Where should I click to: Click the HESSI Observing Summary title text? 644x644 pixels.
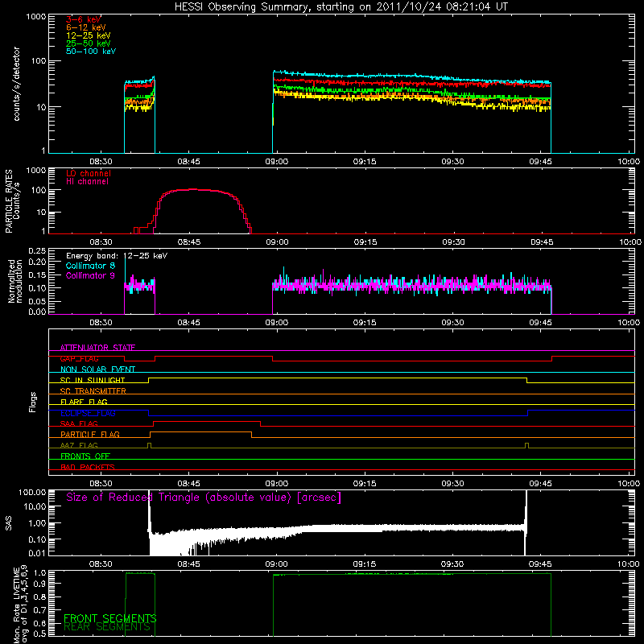pos(341,7)
